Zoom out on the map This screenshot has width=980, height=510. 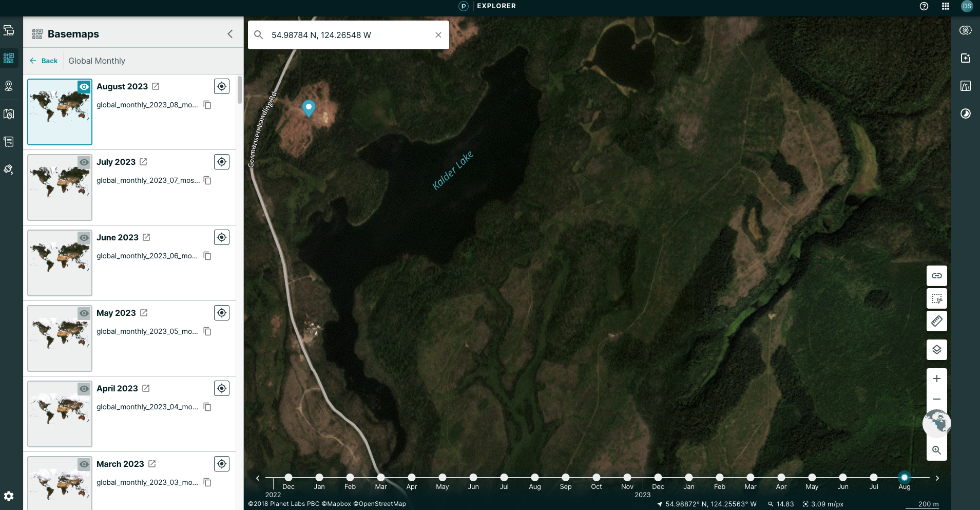[x=937, y=399]
